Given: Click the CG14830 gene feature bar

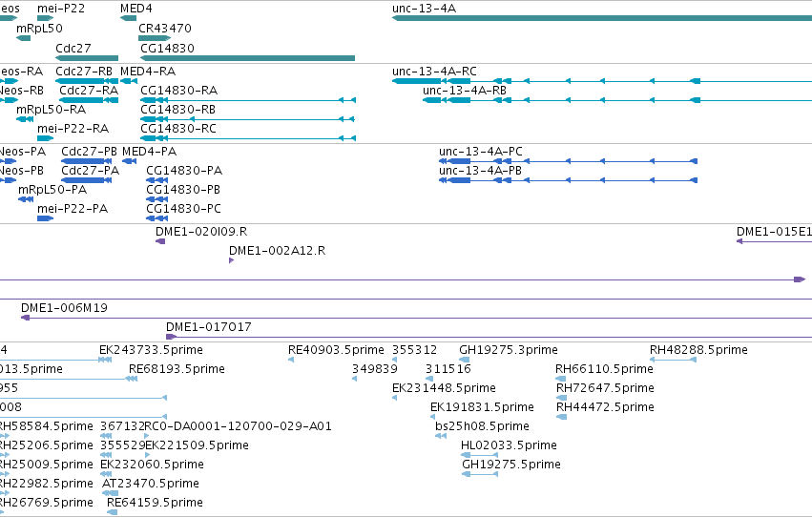Looking at the screenshot, I should (247, 58).
